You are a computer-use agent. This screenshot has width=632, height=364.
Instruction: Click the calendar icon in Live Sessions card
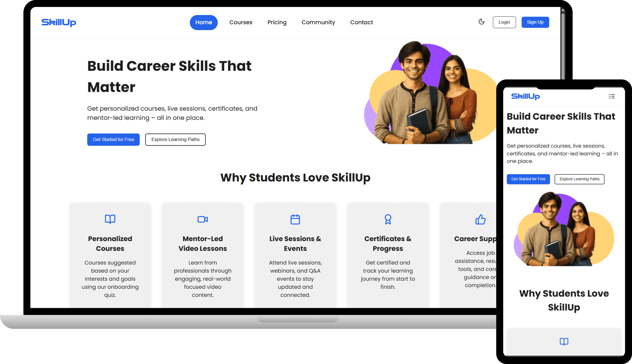coord(295,219)
